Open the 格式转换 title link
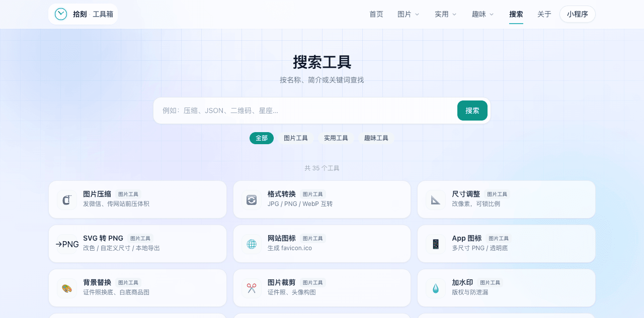 coord(282,194)
